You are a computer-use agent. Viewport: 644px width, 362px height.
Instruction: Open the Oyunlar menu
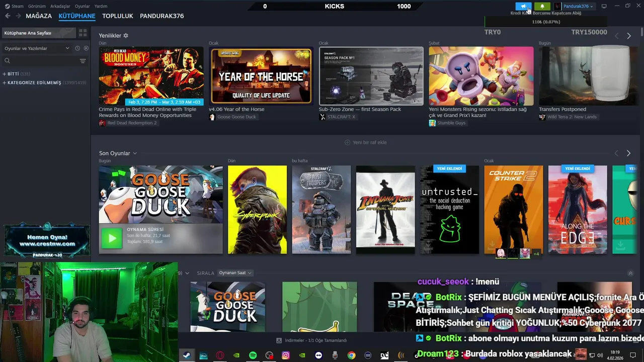tap(83, 6)
